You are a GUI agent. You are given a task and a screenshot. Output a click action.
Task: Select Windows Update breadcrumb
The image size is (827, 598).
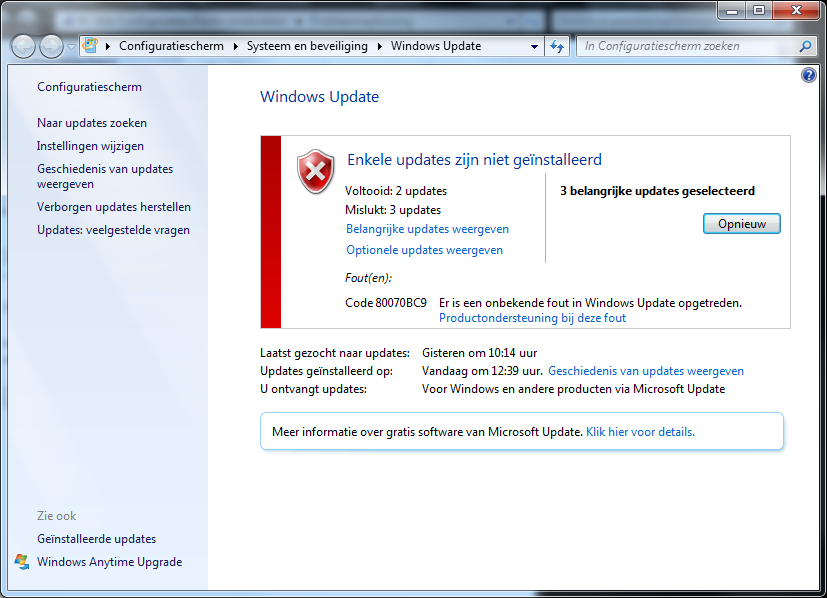click(436, 46)
